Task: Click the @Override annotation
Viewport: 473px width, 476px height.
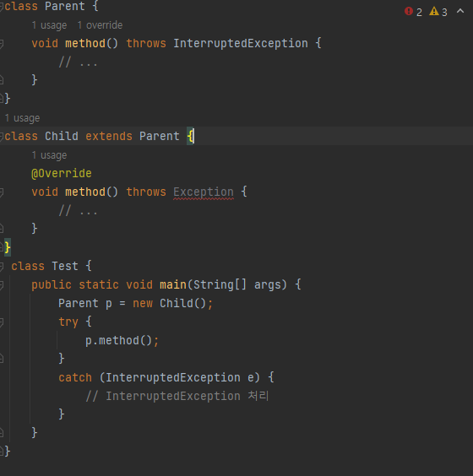Action: point(62,173)
